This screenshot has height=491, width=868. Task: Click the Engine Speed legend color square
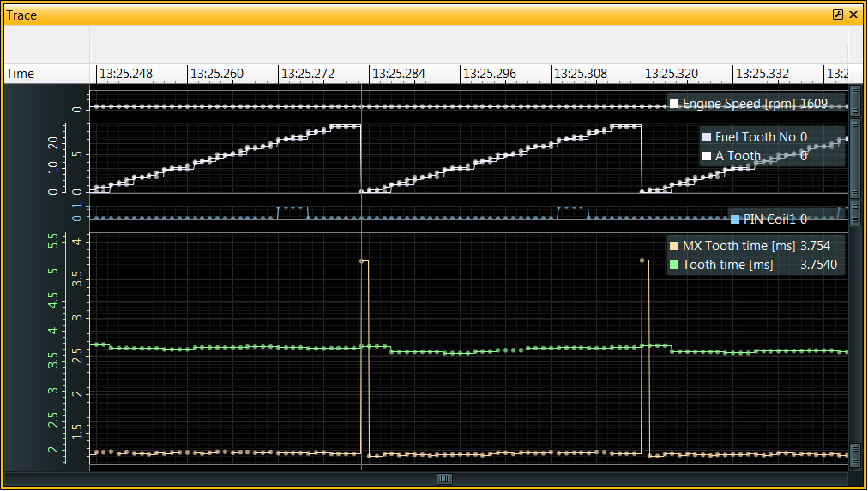[674, 104]
